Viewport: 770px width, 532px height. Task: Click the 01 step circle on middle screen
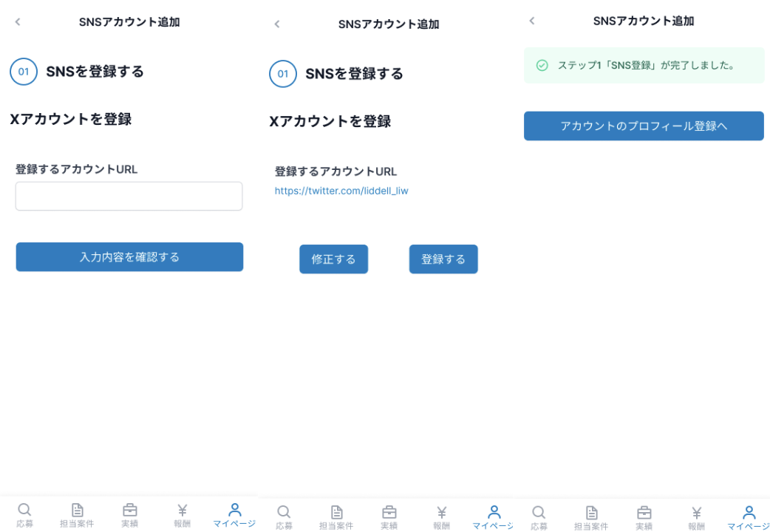point(283,74)
